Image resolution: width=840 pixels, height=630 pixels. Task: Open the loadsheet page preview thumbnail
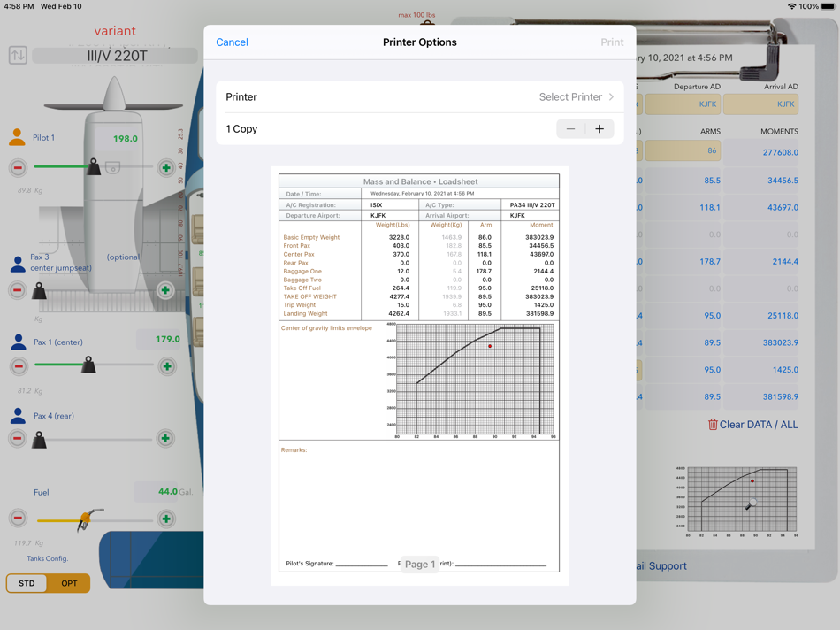point(419,375)
